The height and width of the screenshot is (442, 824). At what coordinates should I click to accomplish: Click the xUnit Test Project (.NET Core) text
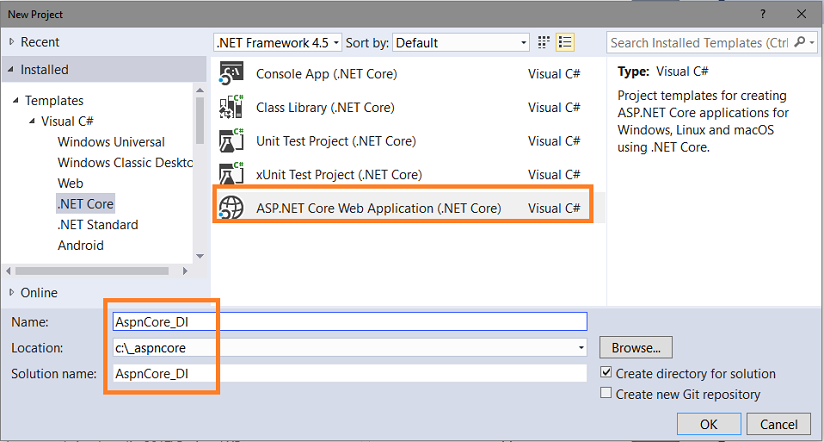(x=339, y=174)
